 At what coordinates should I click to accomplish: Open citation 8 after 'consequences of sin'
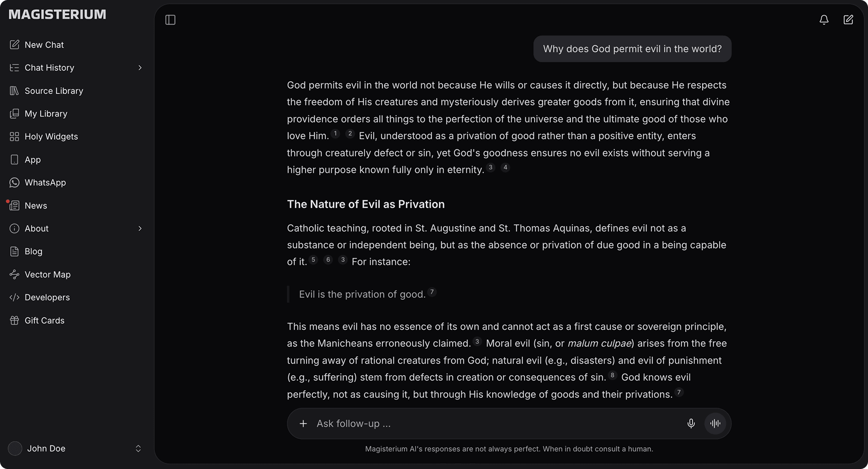(612, 375)
